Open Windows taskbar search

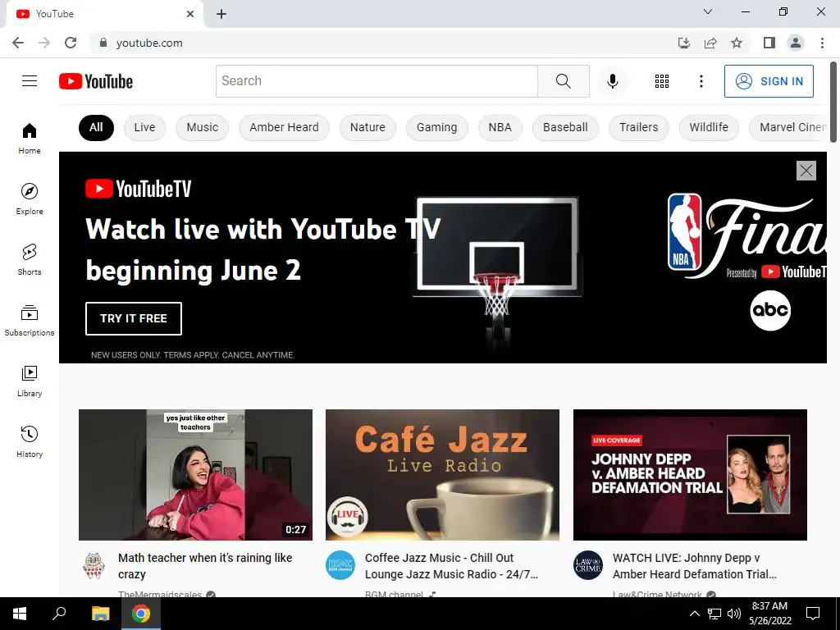(59, 614)
